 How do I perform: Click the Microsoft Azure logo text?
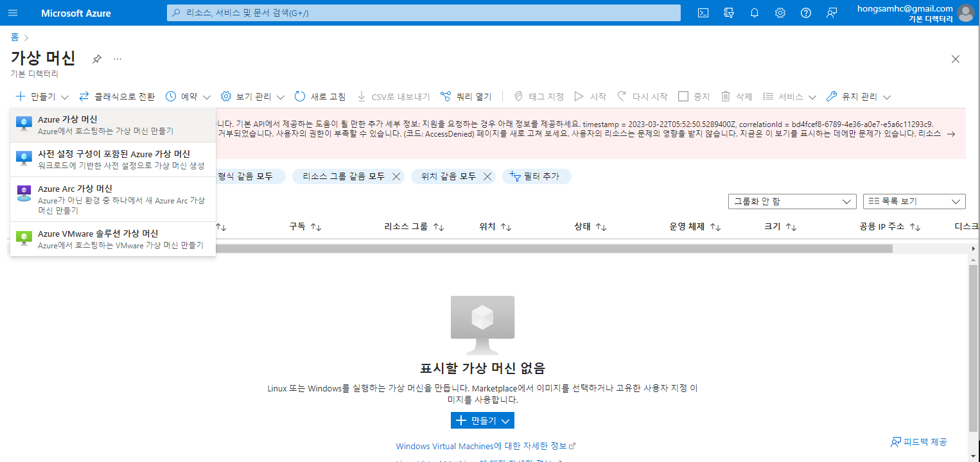coord(76,13)
